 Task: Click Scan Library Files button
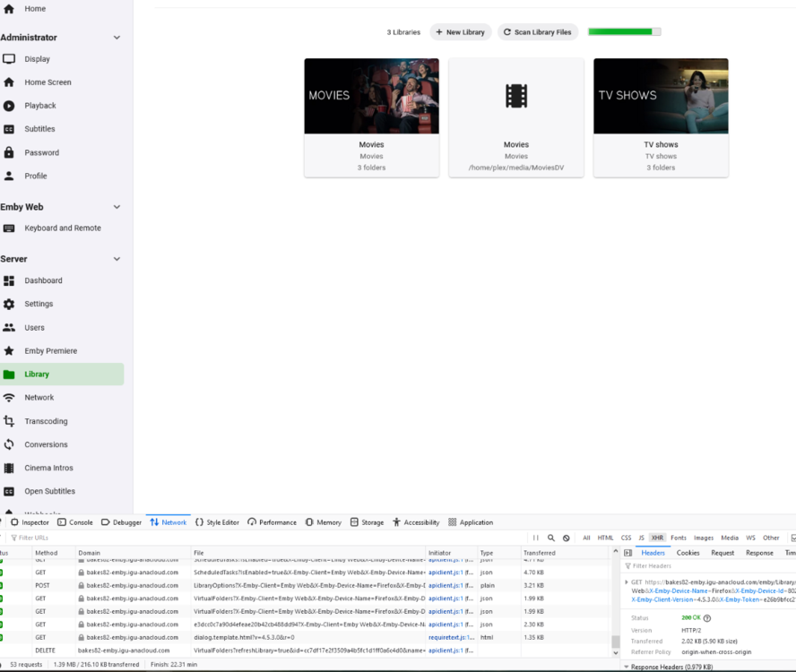pyautogui.click(x=538, y=32)
